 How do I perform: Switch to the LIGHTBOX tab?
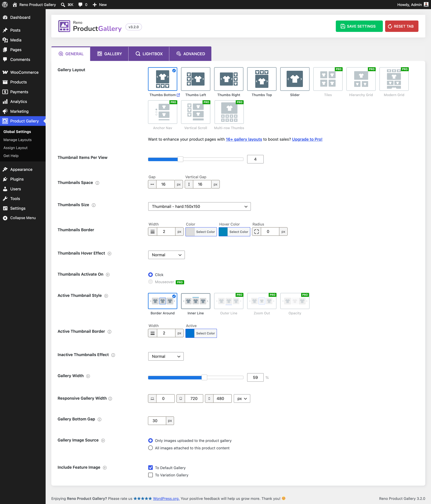[x=149, y=54]
